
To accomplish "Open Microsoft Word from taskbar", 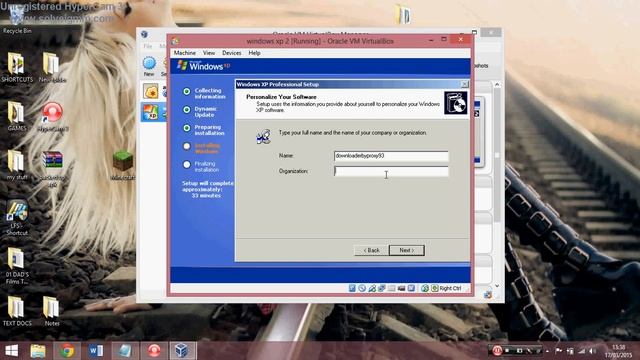I will tap(96, 351).
